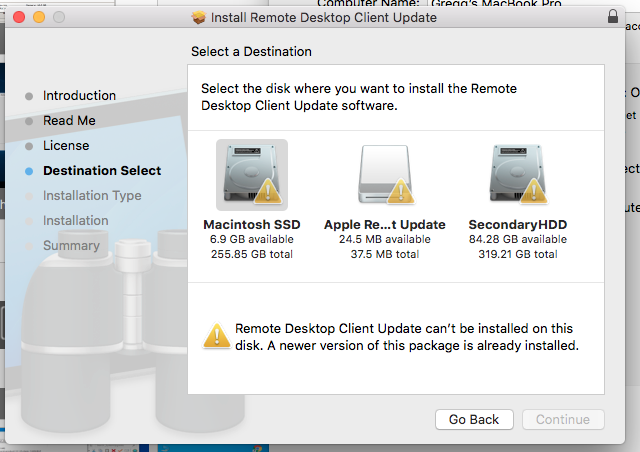This screenshot has width=640, height=452.
Task: Minimize the installer window
Action: coord(39,17)
